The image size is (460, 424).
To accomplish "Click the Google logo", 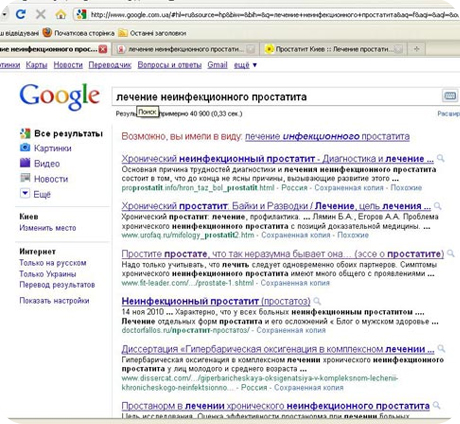I will coord(60,96).
